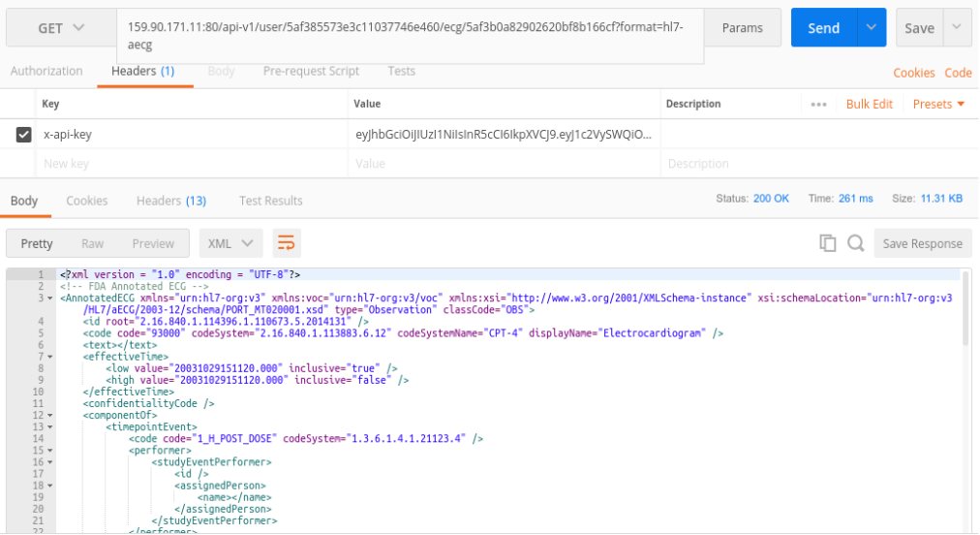Screen dimensions: 980x535
Task: Open the Send options arrow
Action: coord(872,27)
